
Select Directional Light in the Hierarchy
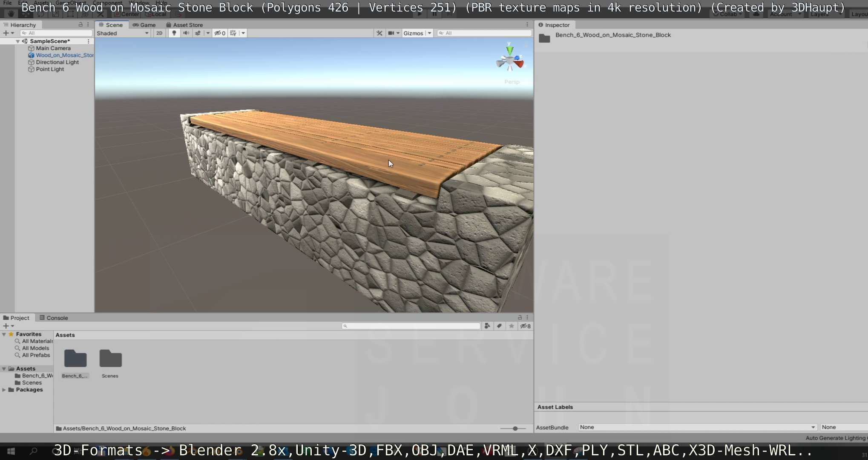(57, 62)
